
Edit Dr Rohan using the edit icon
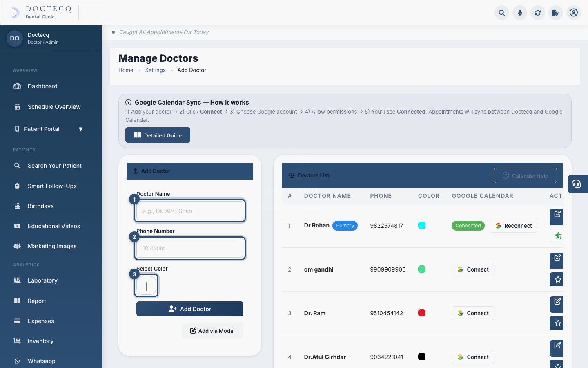tap(557, 217)
